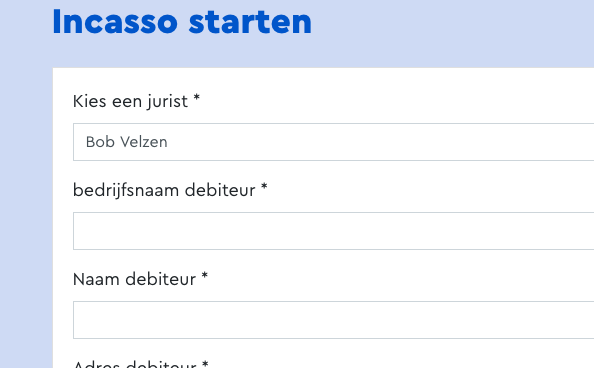This screenshot has height=368, width=594.
Task: Click the Kies een jurist label
Action: click(x=136, y=101)
